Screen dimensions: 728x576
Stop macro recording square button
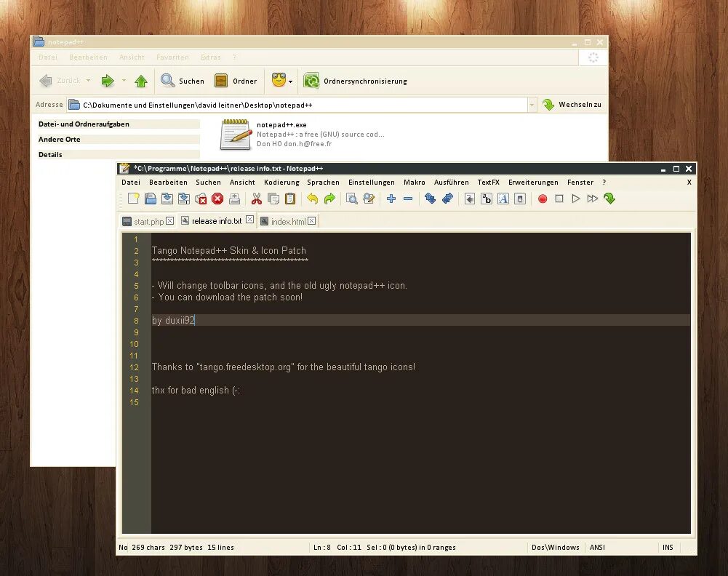click(559, 199)
